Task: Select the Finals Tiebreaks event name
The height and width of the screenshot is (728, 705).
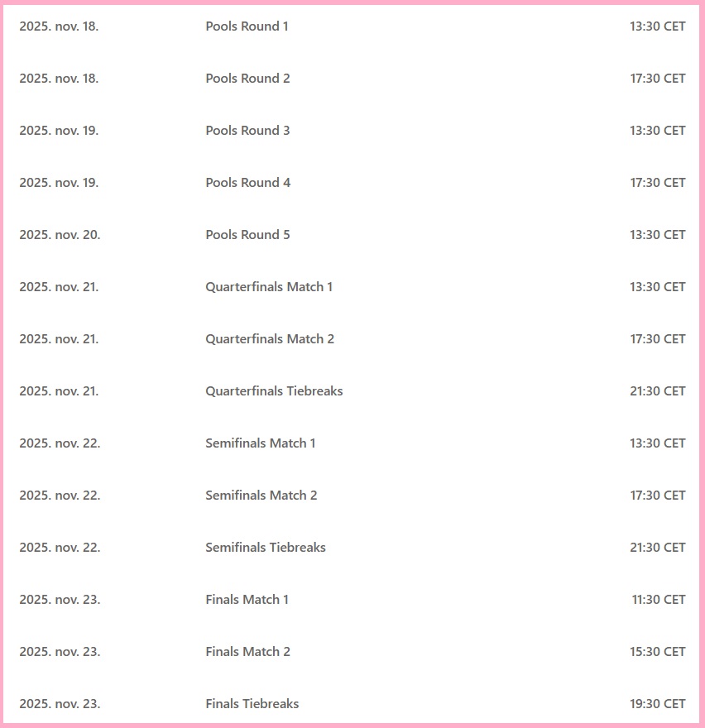Action: point(252,704)
